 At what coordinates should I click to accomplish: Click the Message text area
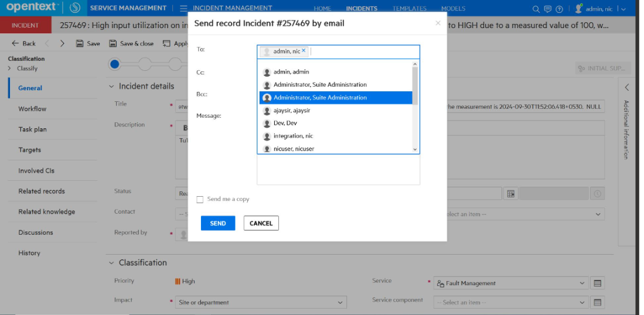338,169
